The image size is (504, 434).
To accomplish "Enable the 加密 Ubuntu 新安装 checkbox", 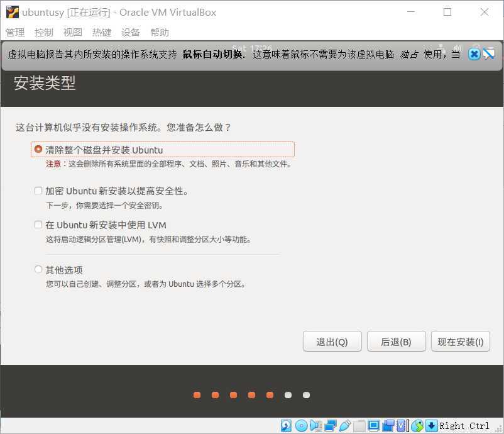I will pos(38,191).
